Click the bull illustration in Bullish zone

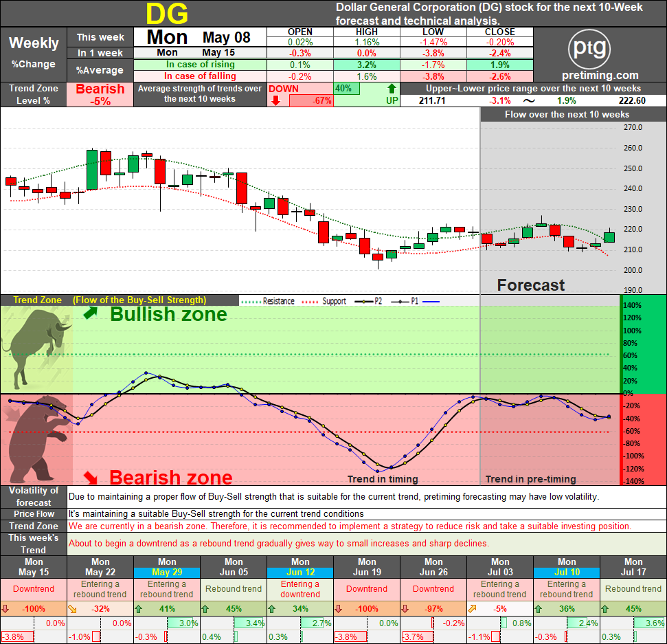pos(36,349)
